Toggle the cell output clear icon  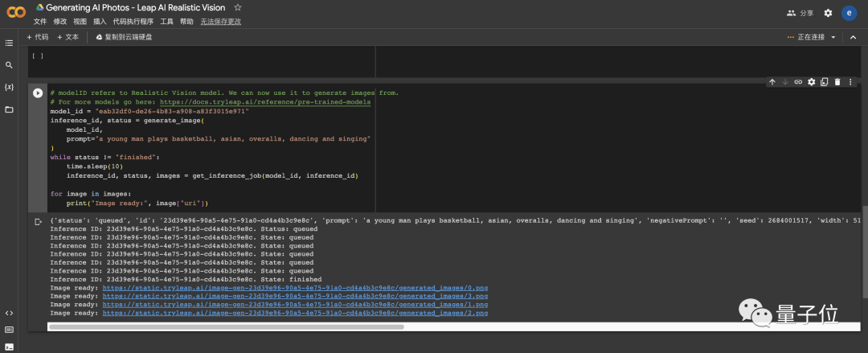point(37,220)
